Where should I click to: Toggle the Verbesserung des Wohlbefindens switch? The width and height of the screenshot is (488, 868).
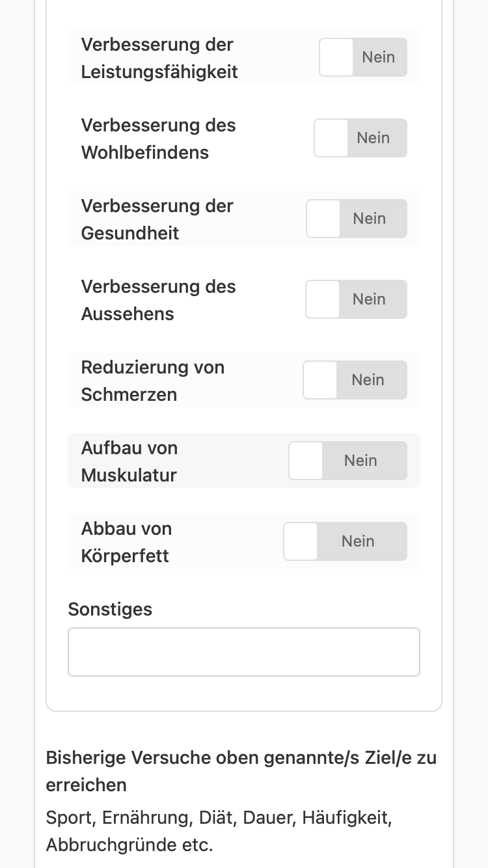coord(360,138)
